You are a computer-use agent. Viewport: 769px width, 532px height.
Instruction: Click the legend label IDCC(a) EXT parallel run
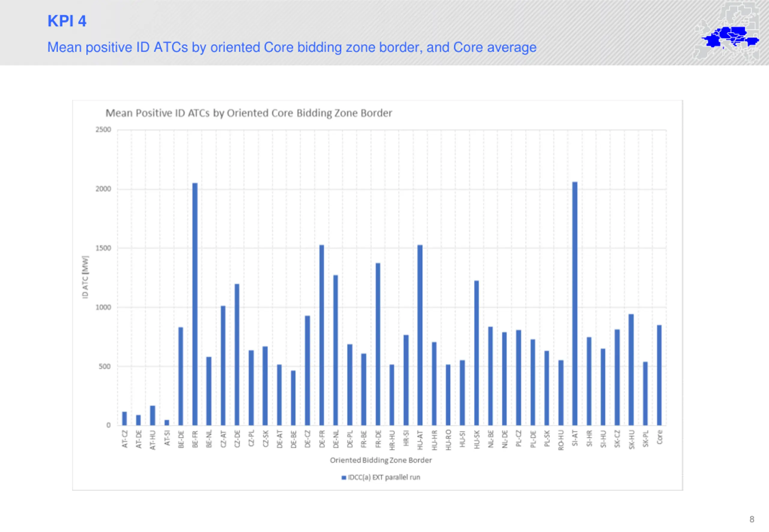[384, 477]
